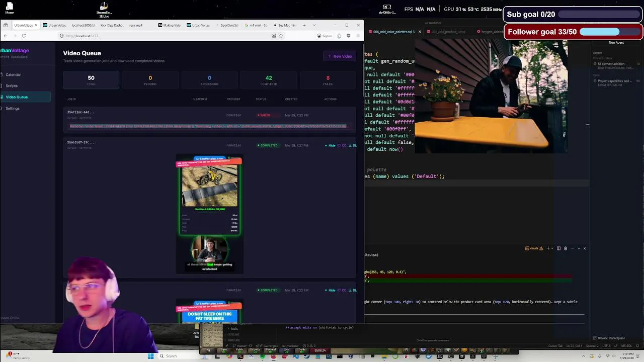The image size is (644, 362).
Task: Click the Windows Start button
Action: point(150,356)
